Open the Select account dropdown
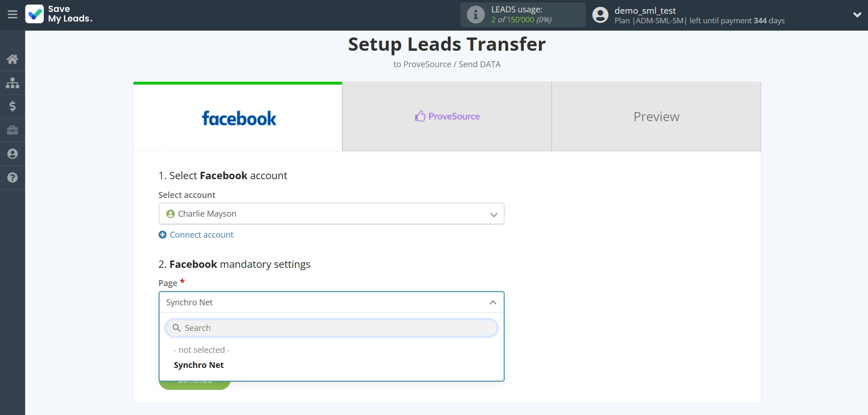Image resolution: width=868 pixels, height=415 pixels. point(331,213)
